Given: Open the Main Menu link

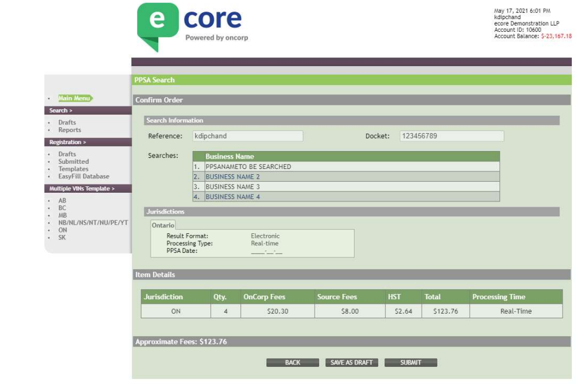Looking at the screenshot, I should click(x=75, y=98).
